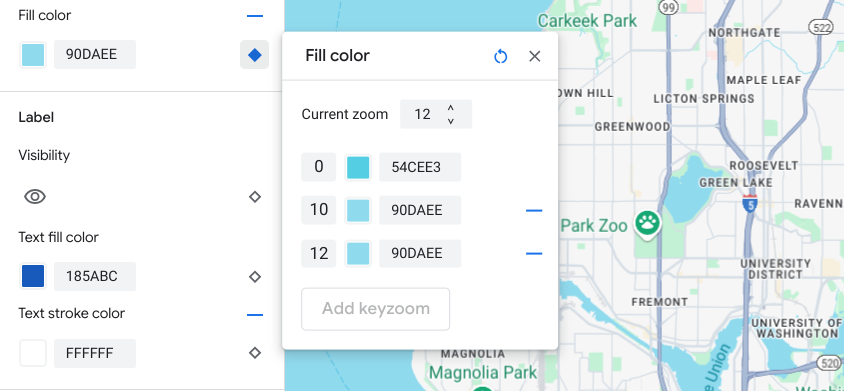The width and height of the screenshot is (844, 391).
Task: Delete the zoom 10 keyzoom row
Action: click(x=534, y=211)
